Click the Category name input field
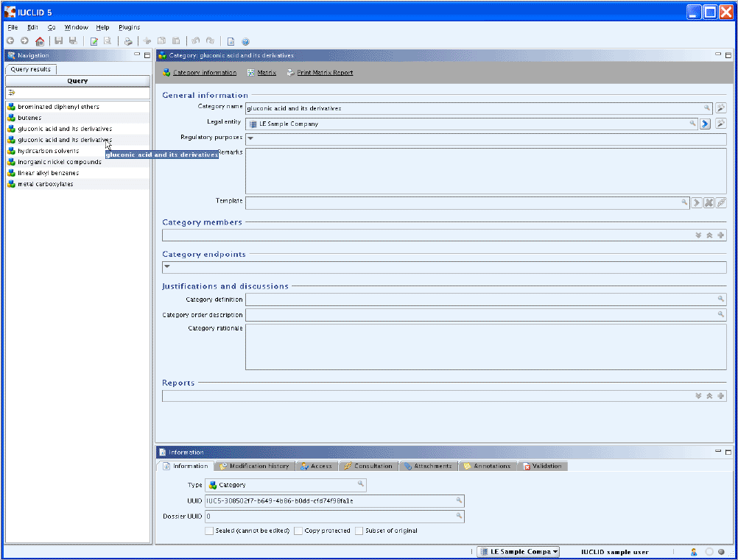The height and width of the screenshot is (560, 738). pos(479,108)
